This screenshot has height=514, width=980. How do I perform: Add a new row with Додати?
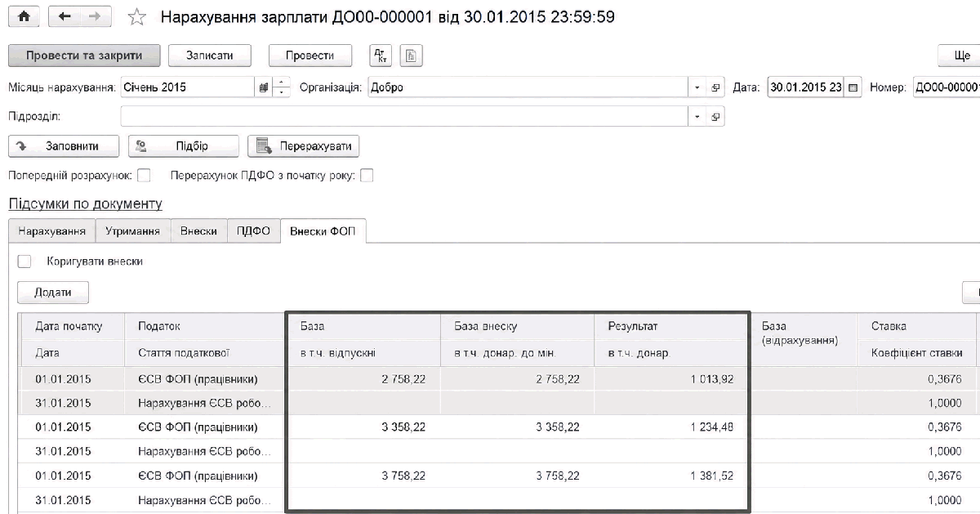tap(53, 292)
